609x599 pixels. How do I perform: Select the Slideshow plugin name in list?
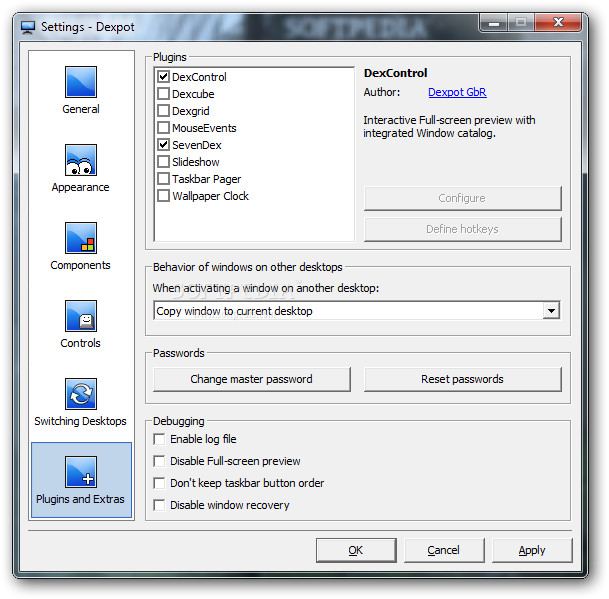point(196,162)
